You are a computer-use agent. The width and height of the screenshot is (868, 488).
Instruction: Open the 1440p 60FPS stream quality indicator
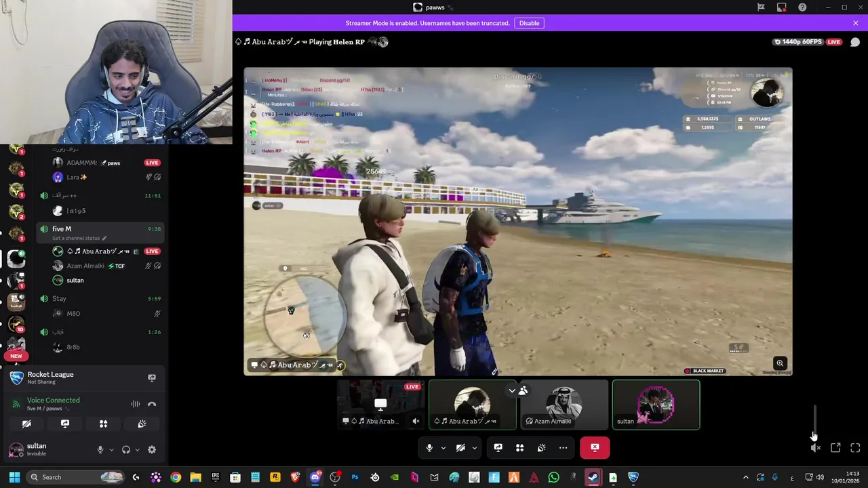click(x=797, y=42)
